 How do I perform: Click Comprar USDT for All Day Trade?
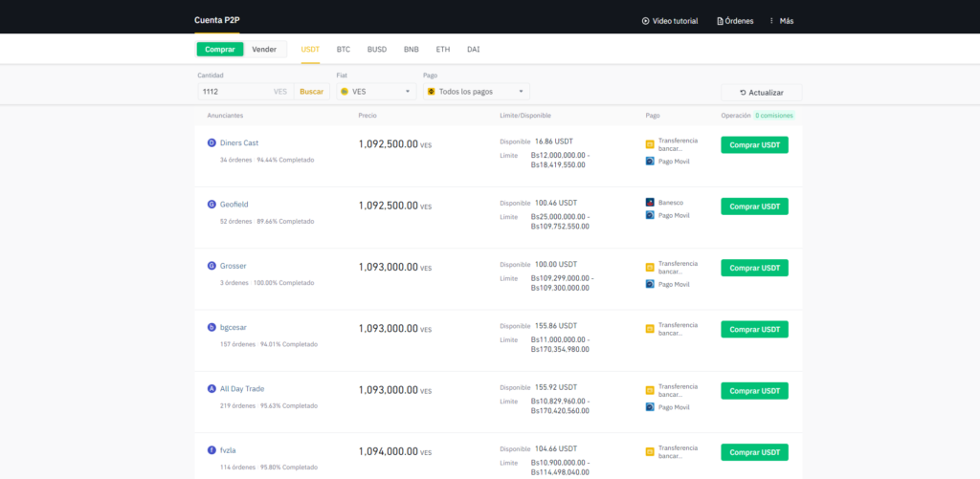754,390
